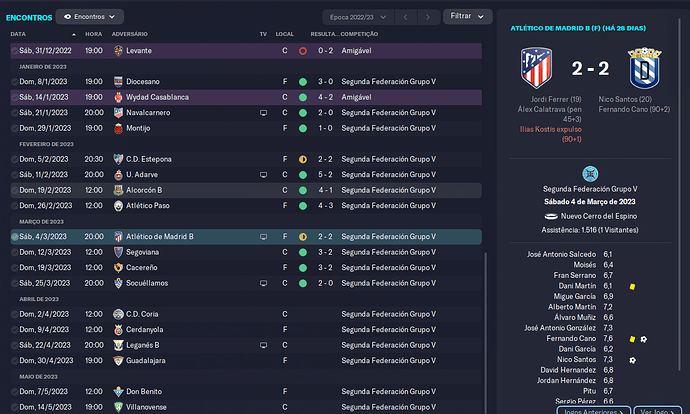Go to next season with right arrow

[427, 17]
